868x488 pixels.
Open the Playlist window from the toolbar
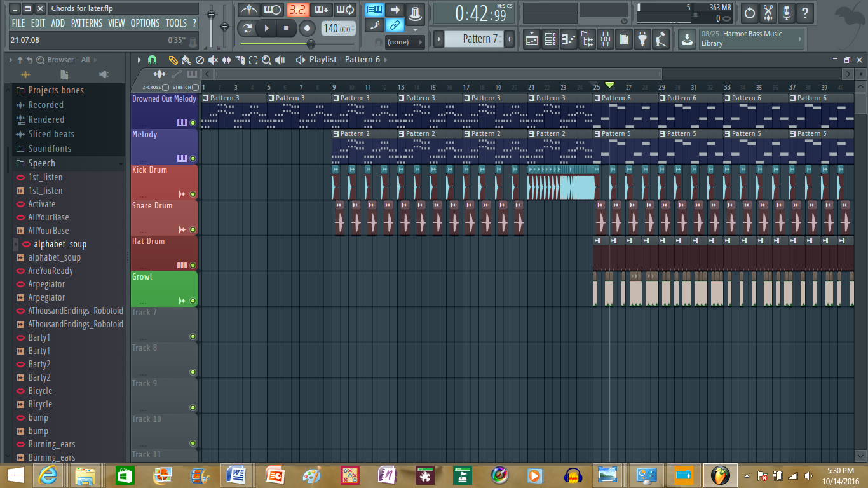pos(532,39)
